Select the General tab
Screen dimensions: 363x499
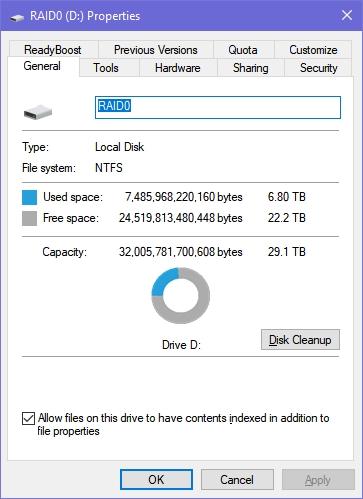[x=43, y=66]
